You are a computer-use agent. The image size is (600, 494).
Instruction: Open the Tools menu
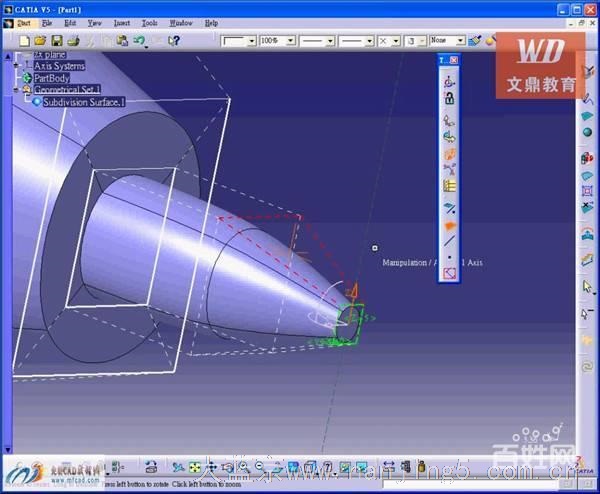[x=149, y=22]
